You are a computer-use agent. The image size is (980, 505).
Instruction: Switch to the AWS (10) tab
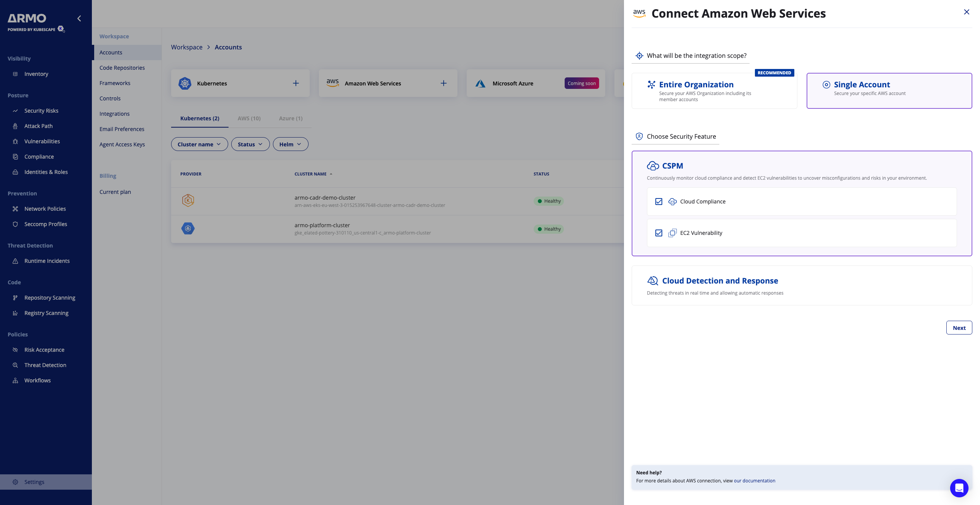249,118
